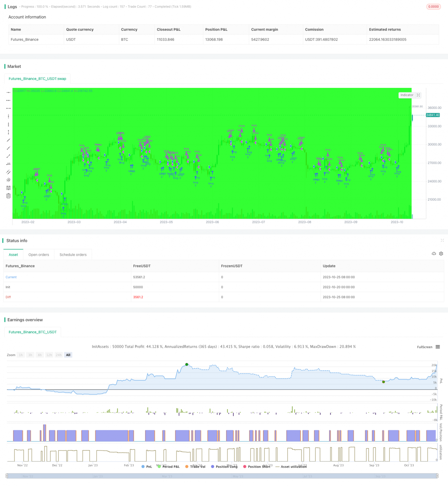Click the cloud download icon in Status info
Screen dimensions: 448x486
click(x=434, y=254)
